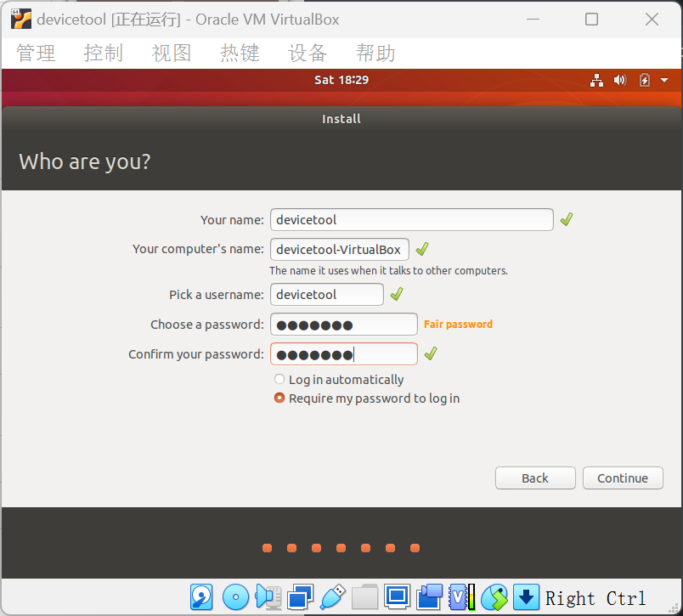
Task: Click the Ubuntu battery power icon
Action: (x=644, y=80)
